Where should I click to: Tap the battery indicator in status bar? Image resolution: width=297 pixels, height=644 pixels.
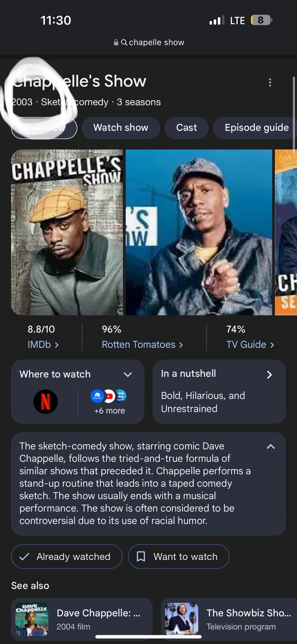click(x=261, y=20)
